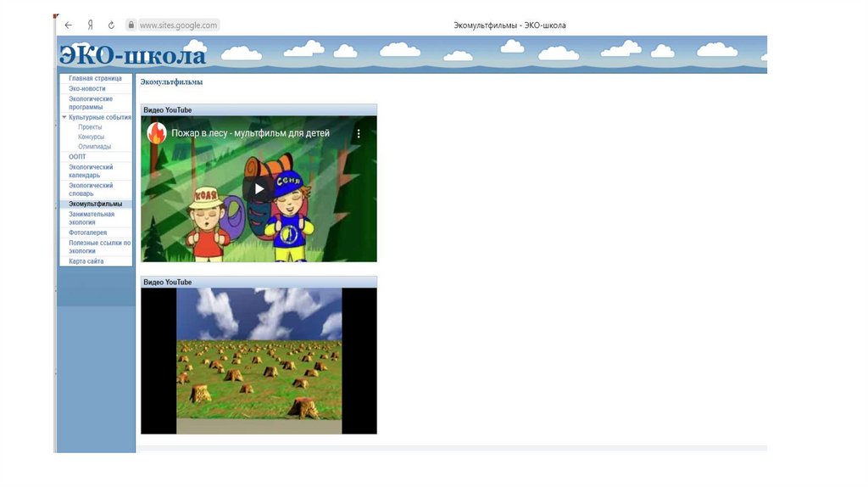Click the Yandex 'Я' browser icon
The width and height of the screenshot is (868, 487).
(90, 25)
